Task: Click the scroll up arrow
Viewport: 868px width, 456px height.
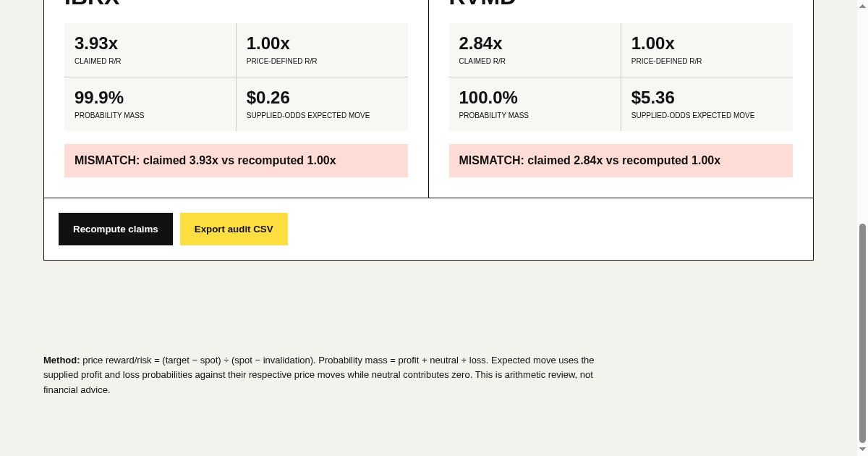Action: pos(862,5)
